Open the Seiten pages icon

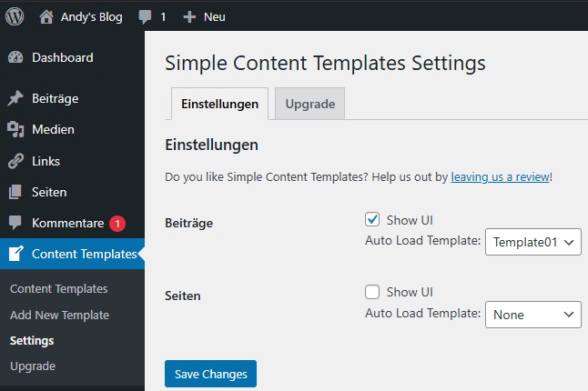[x=15, y=193]
